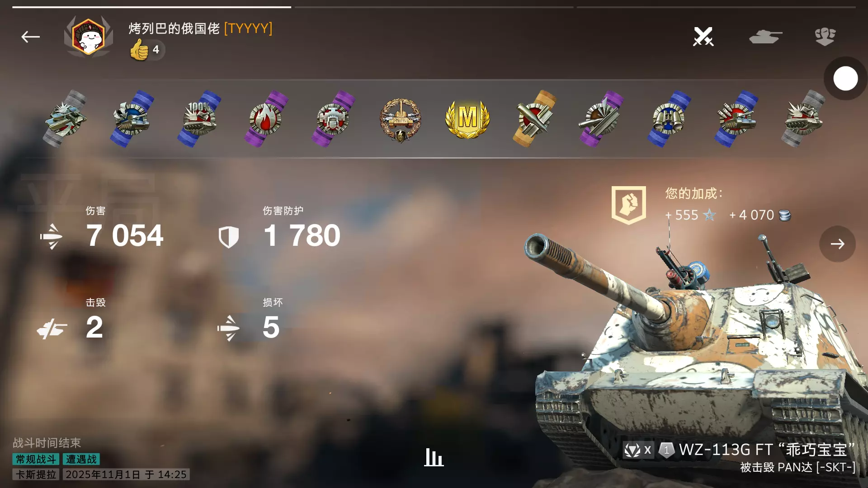Click the binoculars scout medal
Viewport: 868px width, 488px height.
coord(669,118)
